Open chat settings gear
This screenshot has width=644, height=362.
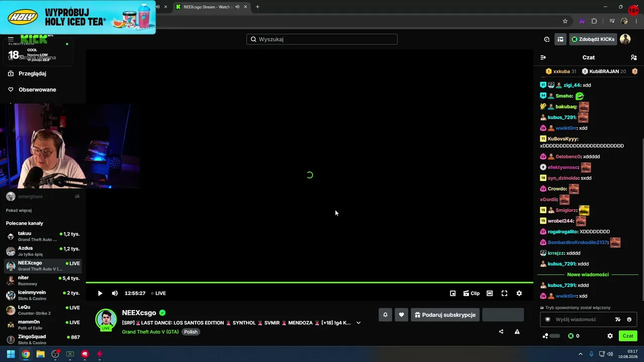coord(610,336)
